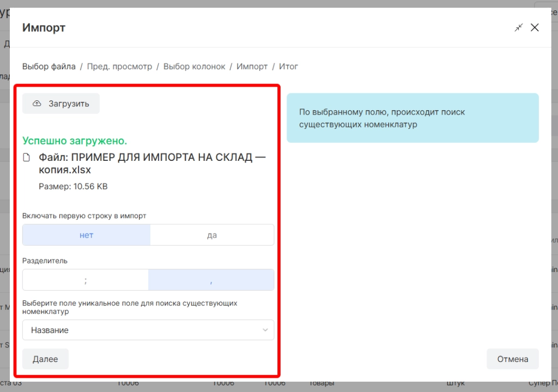558x392 pixels.
Task: Click the green "Успешно загружено" message
Action: pos(75,141)
